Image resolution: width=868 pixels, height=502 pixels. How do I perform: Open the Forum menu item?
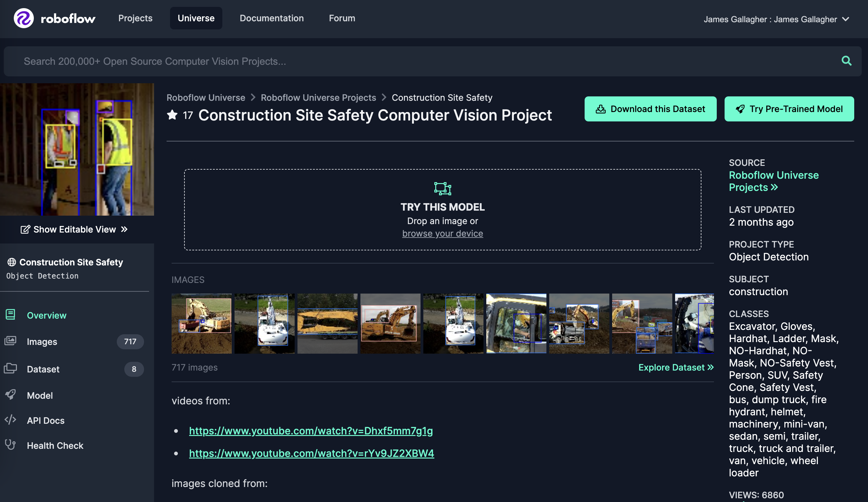[x=342, y=18]
